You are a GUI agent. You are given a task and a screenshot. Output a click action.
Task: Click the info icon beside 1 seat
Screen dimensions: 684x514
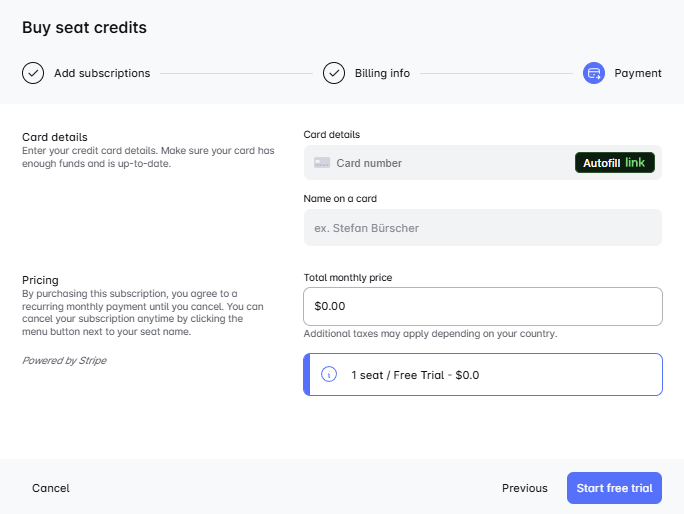click(329, 375)
